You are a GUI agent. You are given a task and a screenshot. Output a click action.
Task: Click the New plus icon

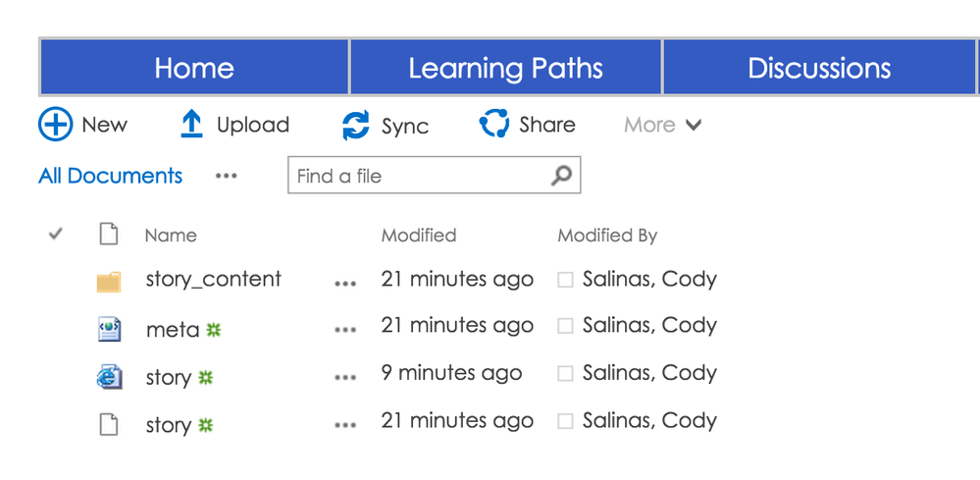(56, 125)
